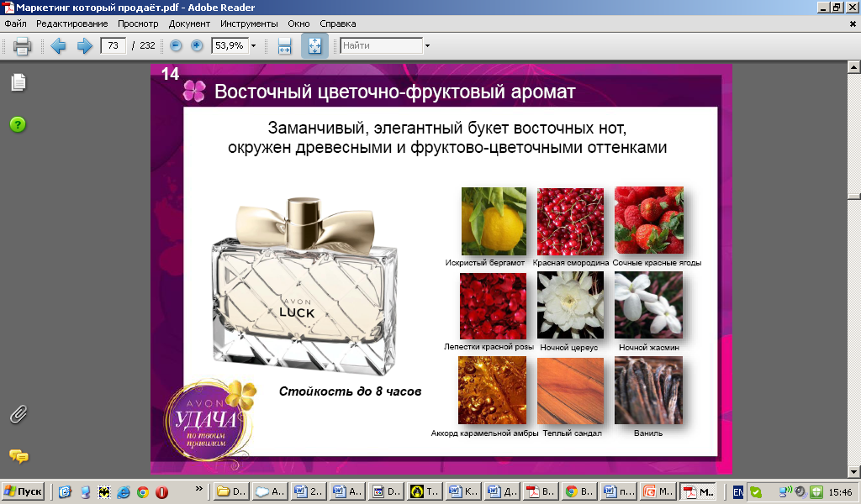
Task: Switch to the yellow-icon T.. taskbar button
Action: [425, 491]
